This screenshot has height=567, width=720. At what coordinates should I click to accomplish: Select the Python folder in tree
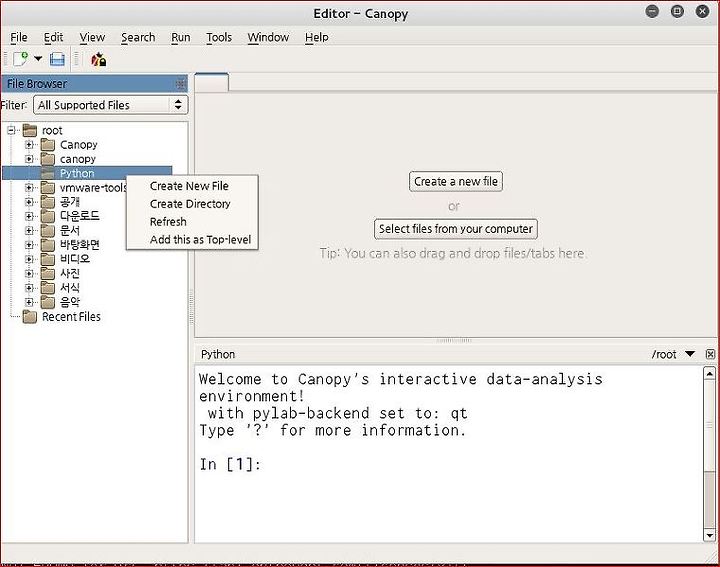click(87, 173)
